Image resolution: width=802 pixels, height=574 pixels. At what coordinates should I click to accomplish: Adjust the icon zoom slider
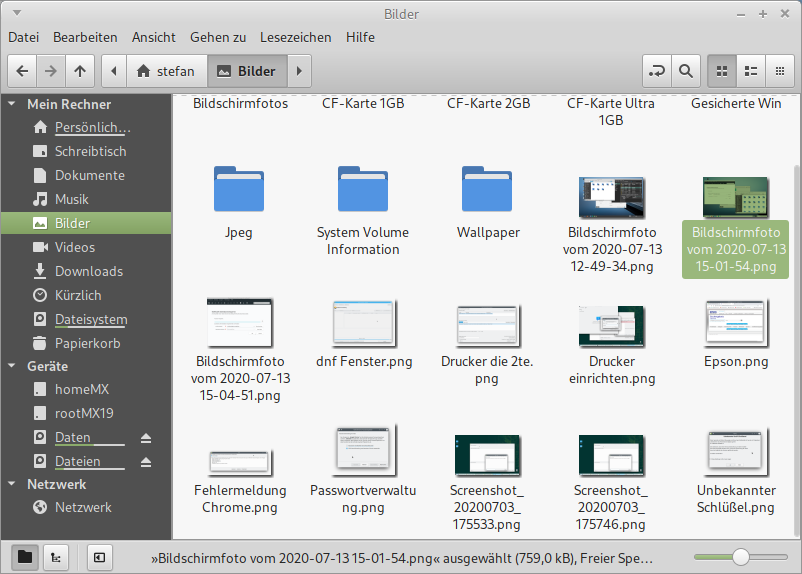coord(740,556)
